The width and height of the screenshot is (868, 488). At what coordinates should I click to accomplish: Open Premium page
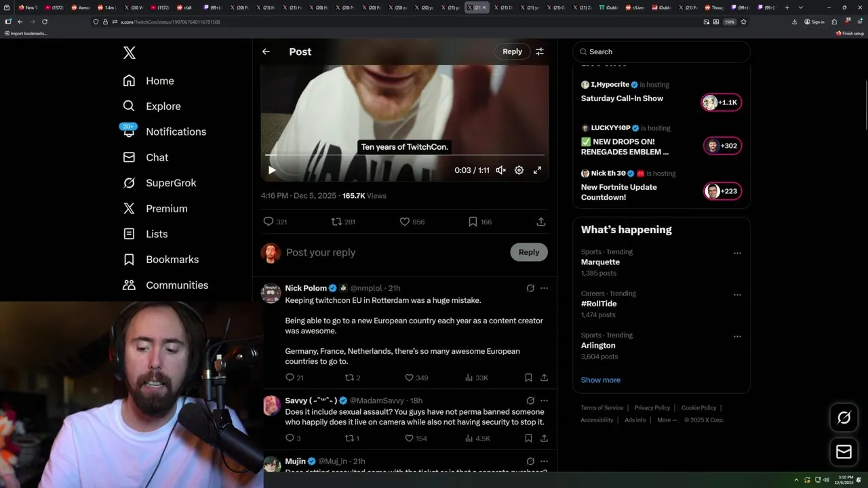click(x=155, y=209)
